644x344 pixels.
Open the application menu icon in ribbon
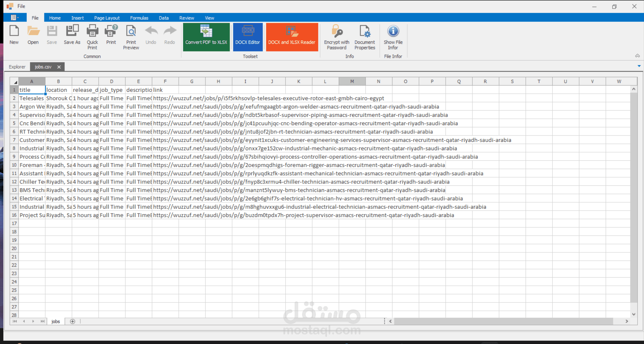[x=14, y=18]
